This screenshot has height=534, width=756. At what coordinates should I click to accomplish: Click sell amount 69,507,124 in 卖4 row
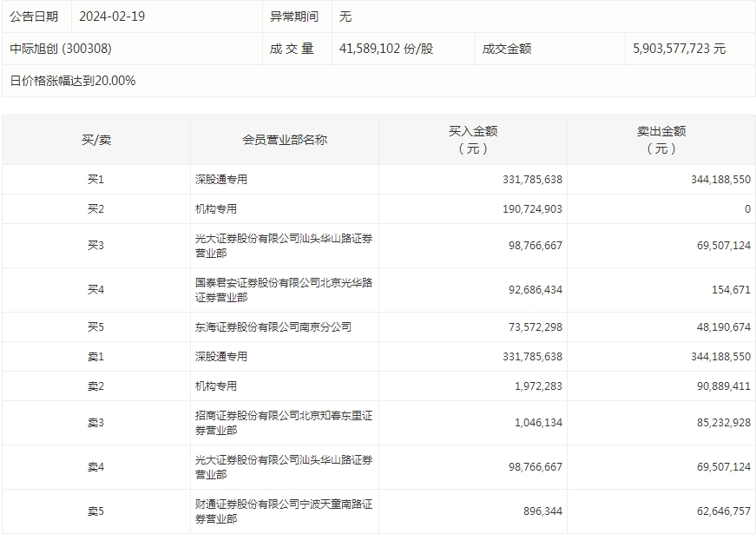(724, 467)
